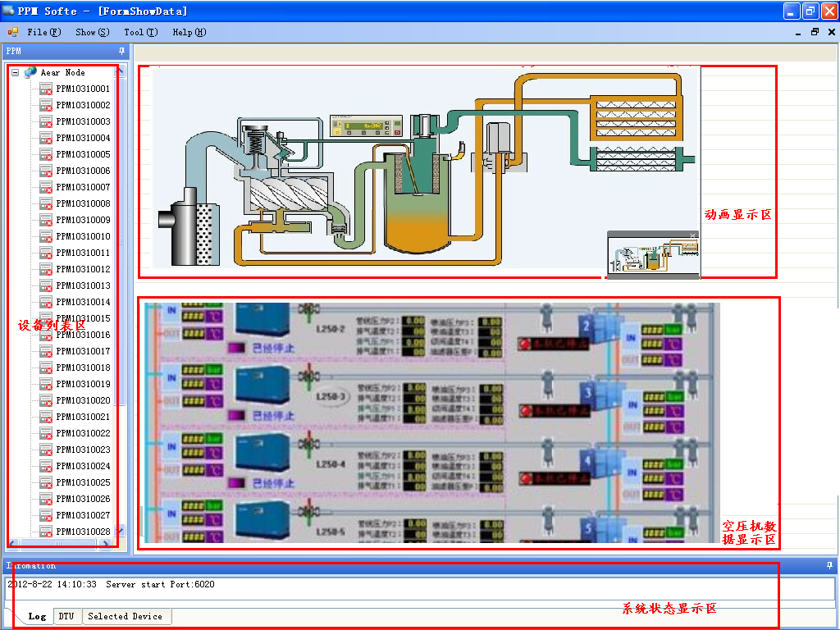Click the animation overview thumbnail
This screenshot has height=630, width=840.
coord(652,258)
